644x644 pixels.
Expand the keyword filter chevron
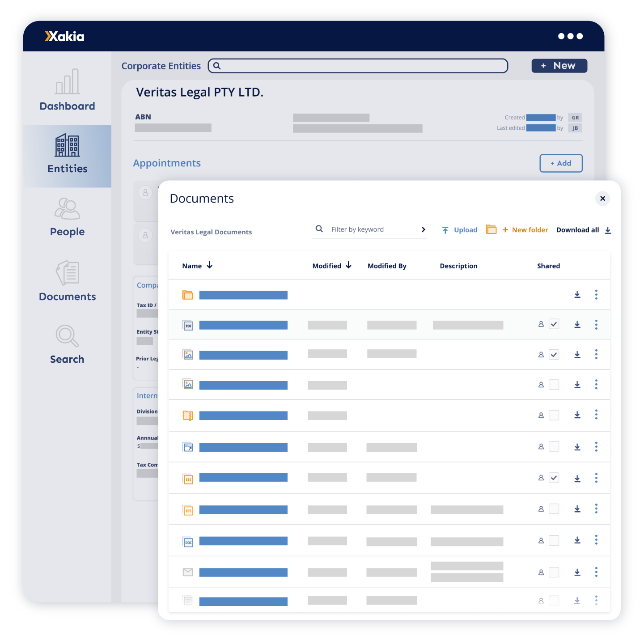pos(423,229)
